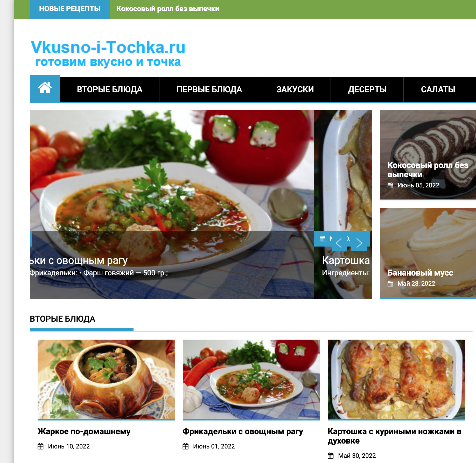Click the Фрикадельки с овощным рагу thumbnail image
Screen dimensions: 476x463
[x=251, y=380]
